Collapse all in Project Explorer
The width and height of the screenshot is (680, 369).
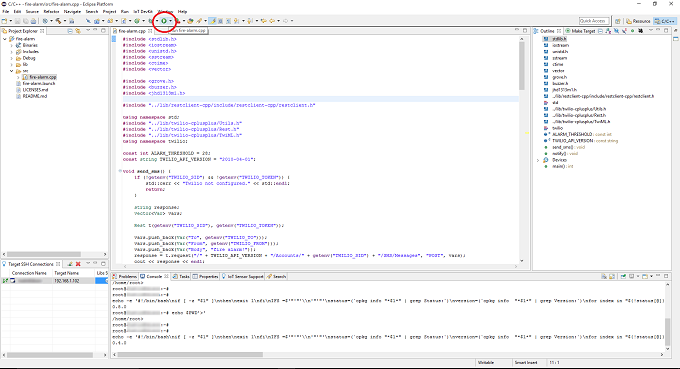(x=70, y=31)
